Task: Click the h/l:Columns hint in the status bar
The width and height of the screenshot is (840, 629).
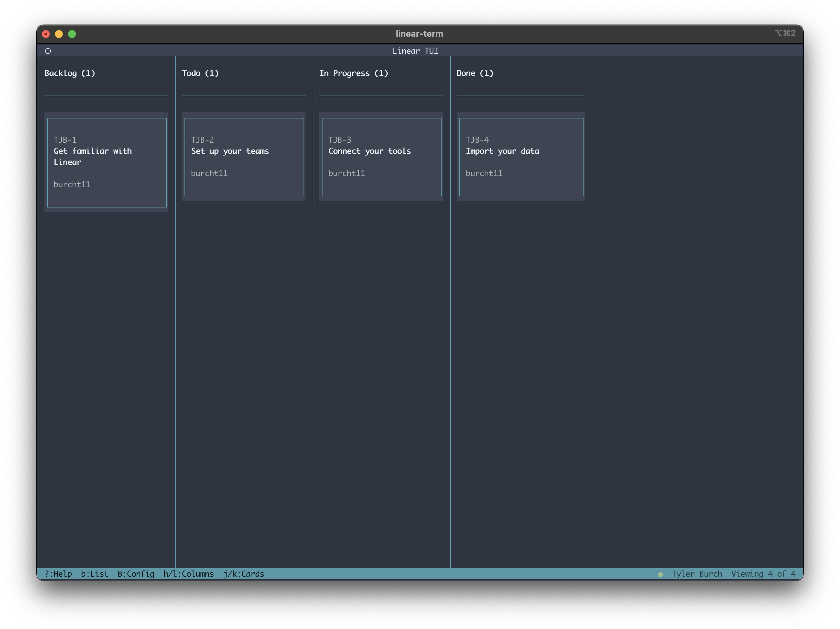Action: click(x=189, y=574)
